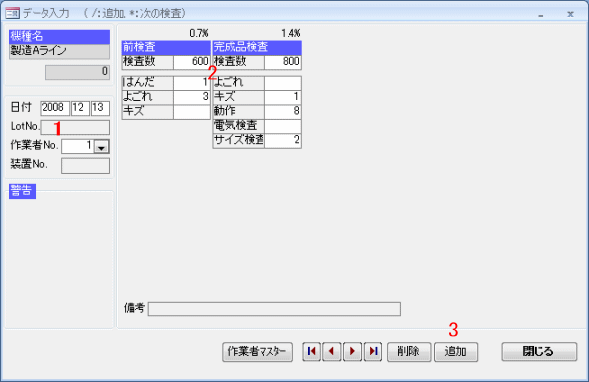Click the 閉じる button
This screenshot has width=589, height=382.
tap(539, 352)
